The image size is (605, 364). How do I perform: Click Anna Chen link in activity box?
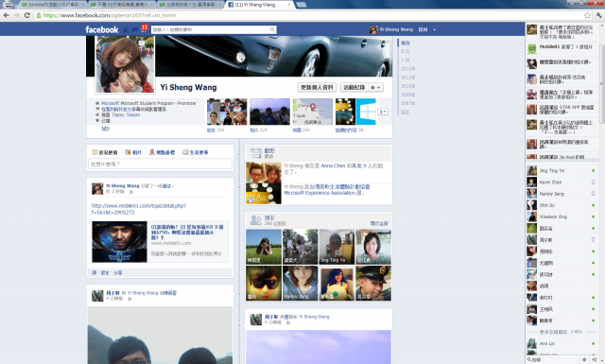pos(333,165)
